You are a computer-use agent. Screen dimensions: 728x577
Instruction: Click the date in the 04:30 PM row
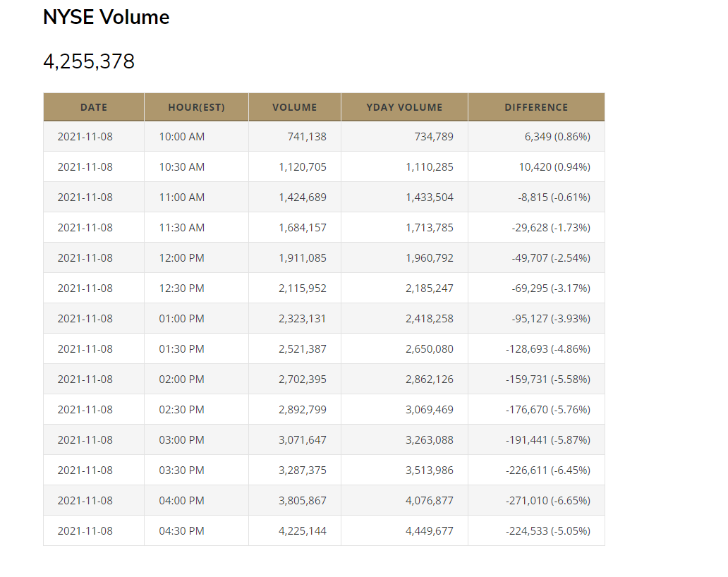pyautogui.click(x=85, y=531)
